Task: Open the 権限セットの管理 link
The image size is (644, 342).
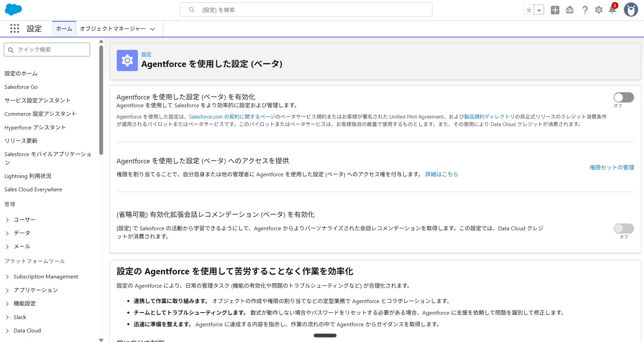Action: 611,167
